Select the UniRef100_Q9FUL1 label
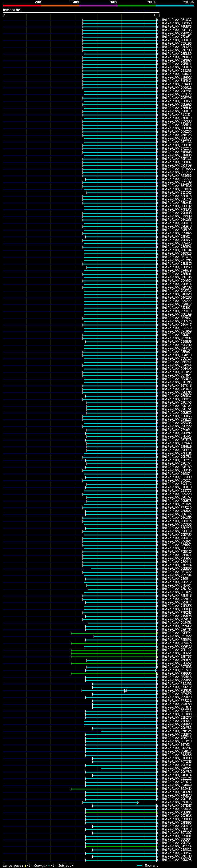The image size is (197, 868). pos(176,64)
